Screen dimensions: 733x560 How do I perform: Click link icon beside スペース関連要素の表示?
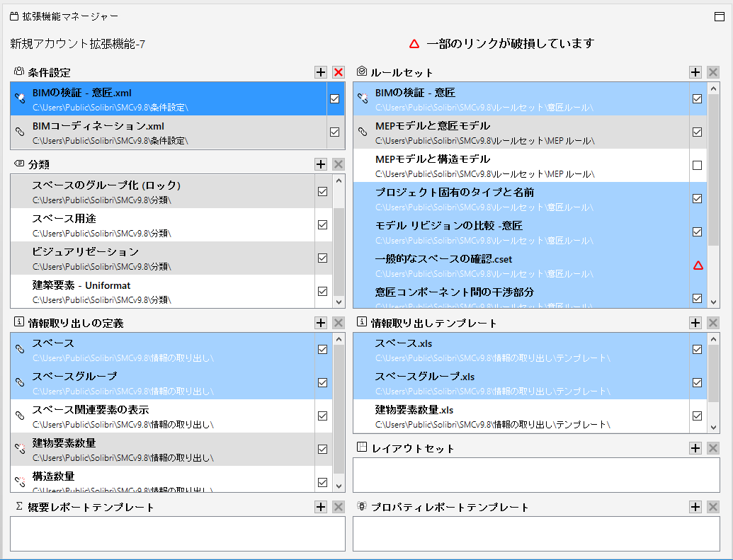coord(20,415)
